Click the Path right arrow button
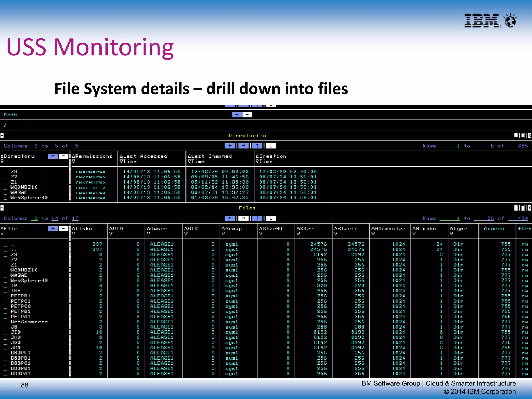532x399 pixels. click(x=247, y=115)
